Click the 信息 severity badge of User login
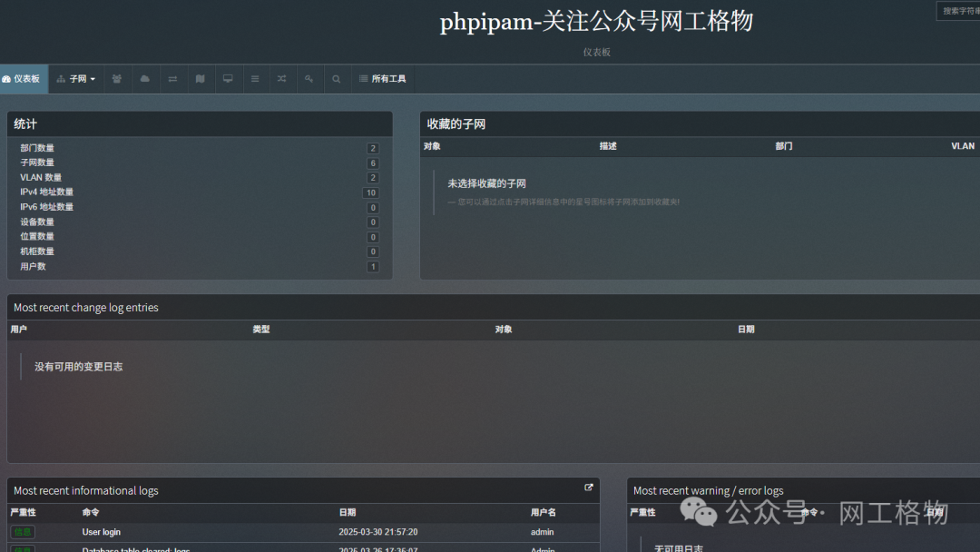Image resolution: width=980 pixels, height=552 pixels. pyautogui.click(x=23, y=532)
